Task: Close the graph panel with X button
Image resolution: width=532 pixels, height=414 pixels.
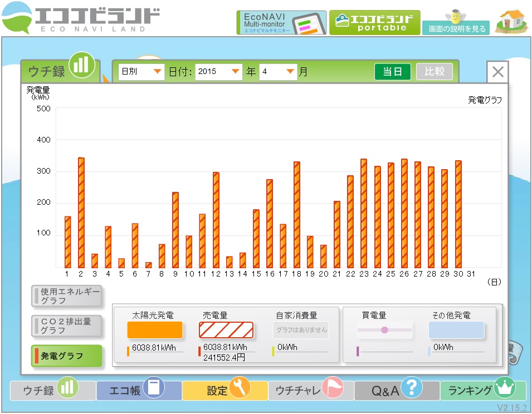Action: 497,72
